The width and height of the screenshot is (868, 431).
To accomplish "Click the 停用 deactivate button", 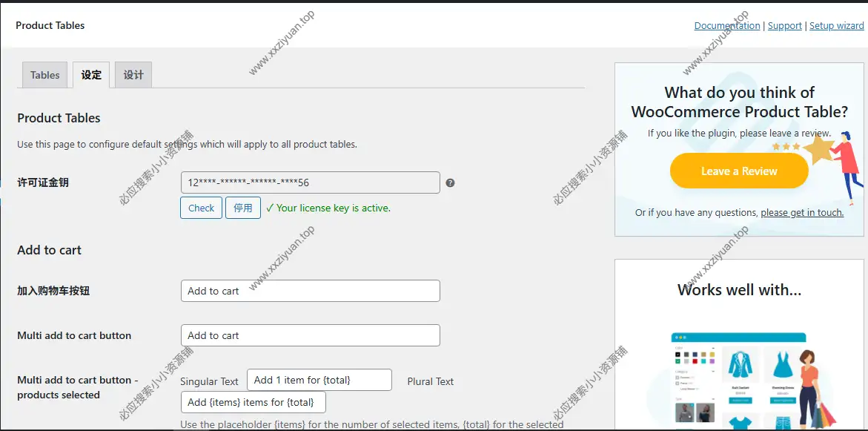I will click(x=243, y=208).
